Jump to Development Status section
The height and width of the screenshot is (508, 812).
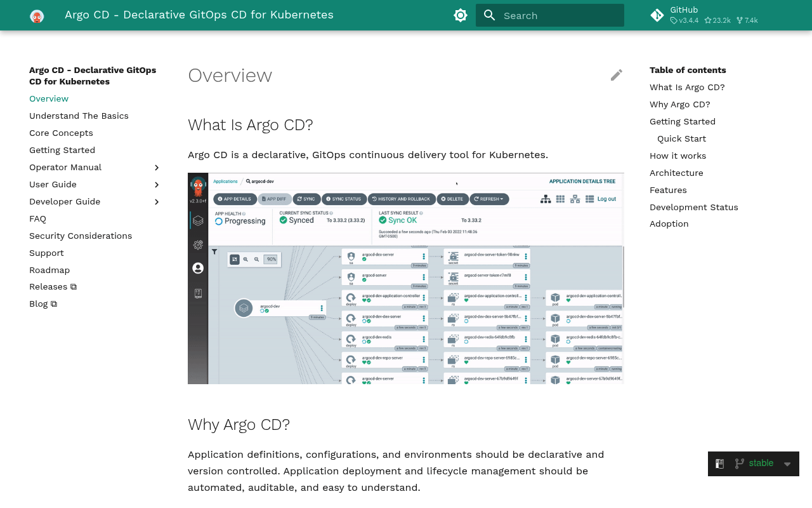click(693, 207)
